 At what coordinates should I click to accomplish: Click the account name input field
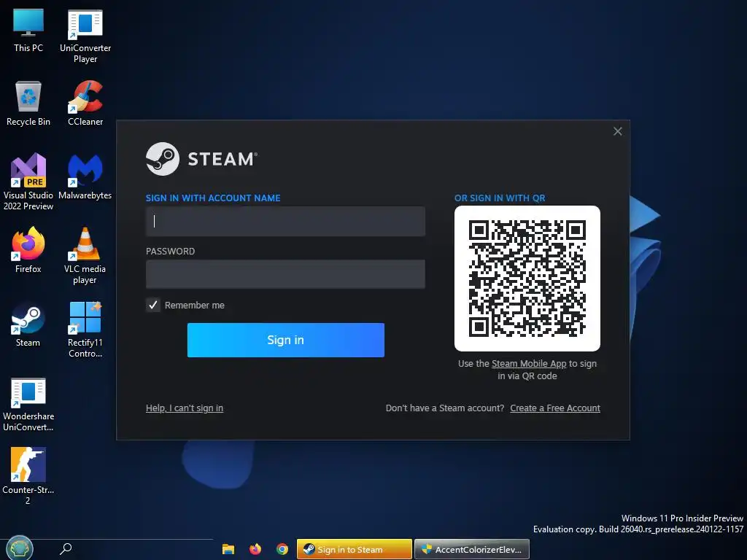(285, 221)
